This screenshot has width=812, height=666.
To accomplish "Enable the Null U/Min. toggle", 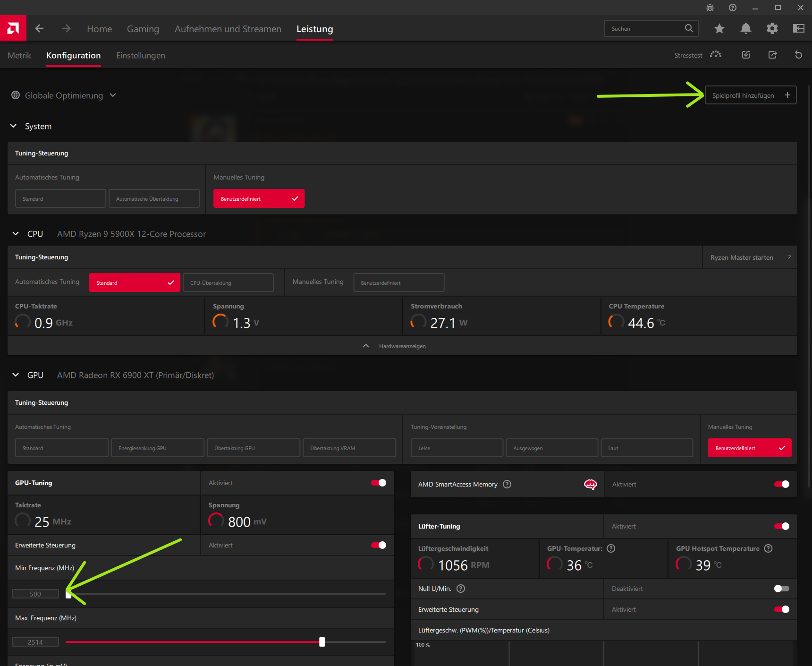I will pos(781,589).
